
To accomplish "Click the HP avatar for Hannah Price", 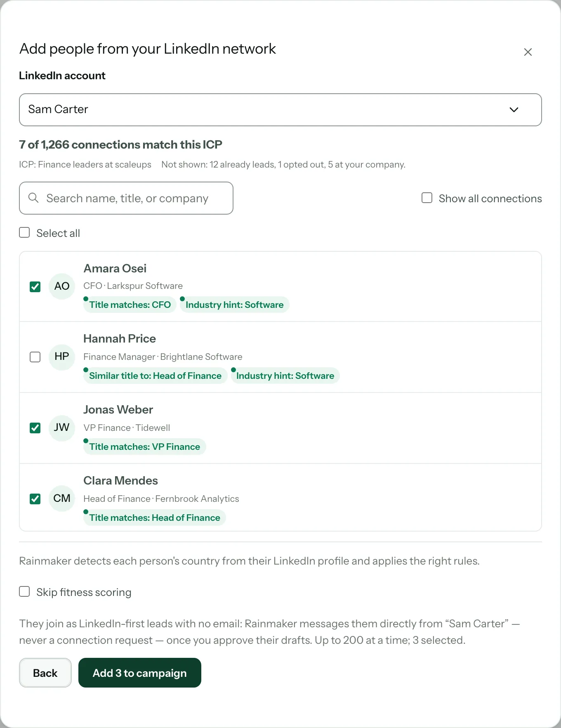I will click(62, 357).
